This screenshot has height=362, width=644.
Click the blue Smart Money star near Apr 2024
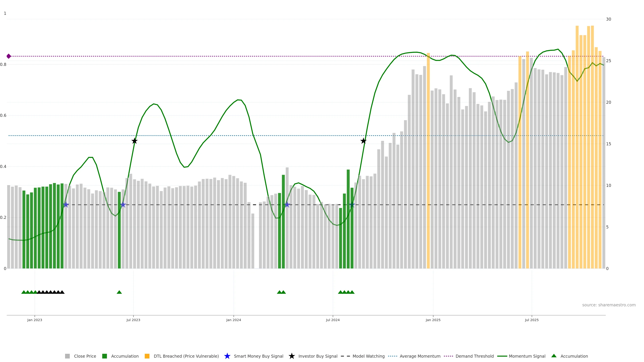287,205
